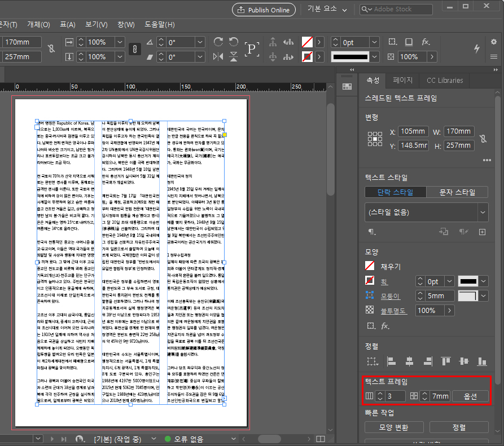Open the 개체(O) menu
The image size is (504, 446).
click(x=38, y=25)
